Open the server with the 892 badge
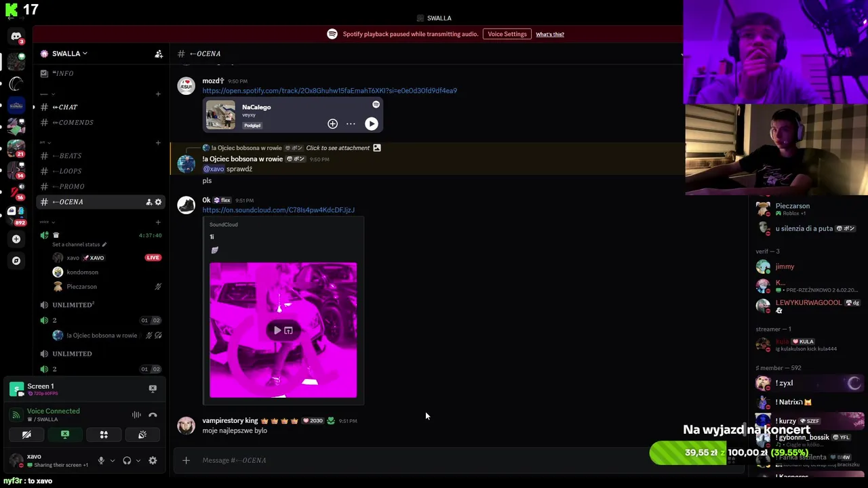The height and width of the screenshot is (488, 868). (x=16, y=215)
